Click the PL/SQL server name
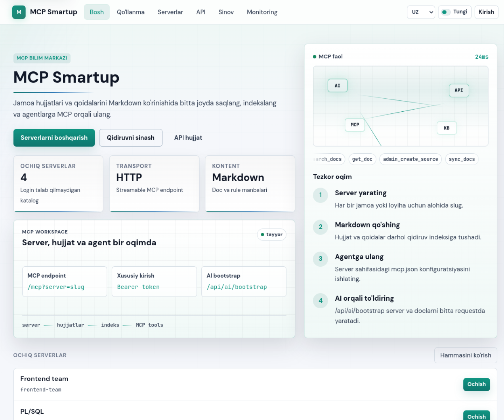Screen dimensions: 504x420 32,411
